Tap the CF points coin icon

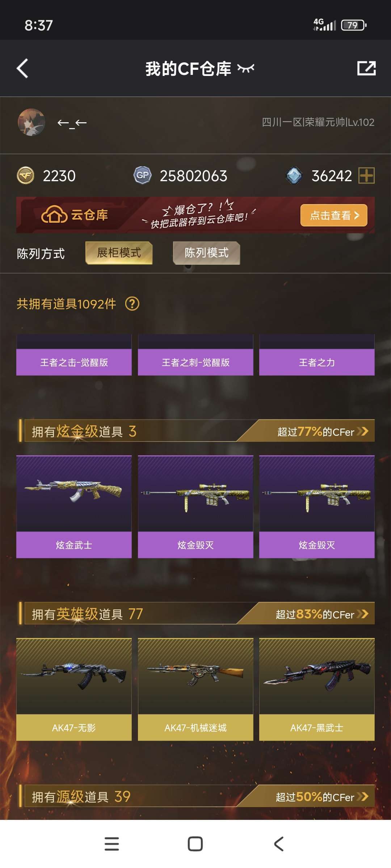tap(25, 176)
